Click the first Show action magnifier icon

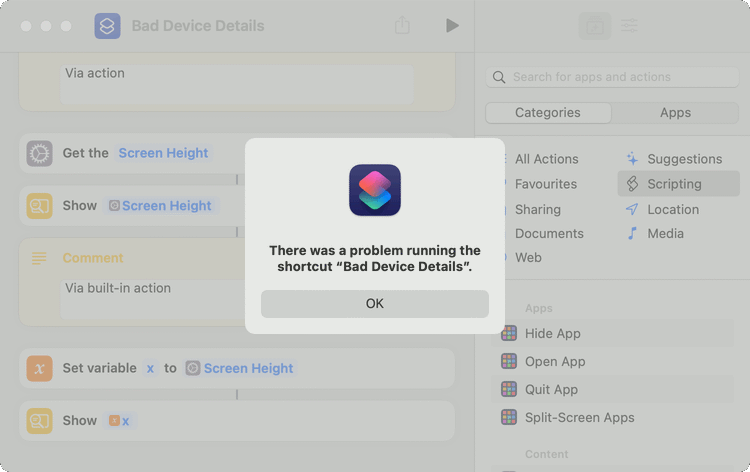(x=39, y=206)
